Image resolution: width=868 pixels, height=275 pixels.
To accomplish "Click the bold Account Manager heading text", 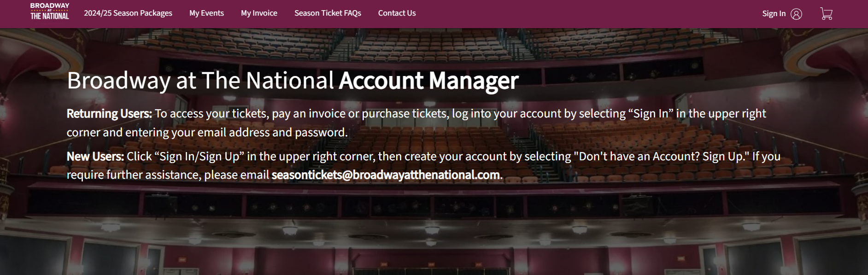I will 428,81.
